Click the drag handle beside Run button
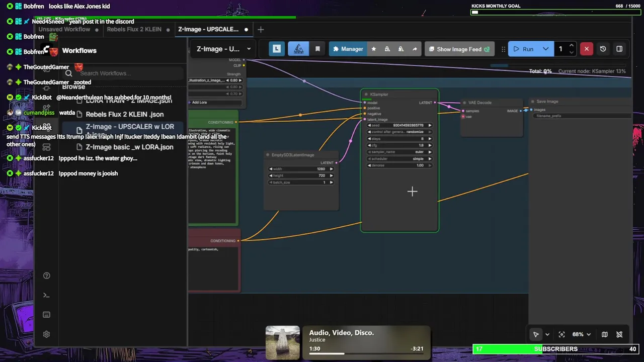Viewport: 644px width, 362px height. pyautogui.click(x=503, y=49)
